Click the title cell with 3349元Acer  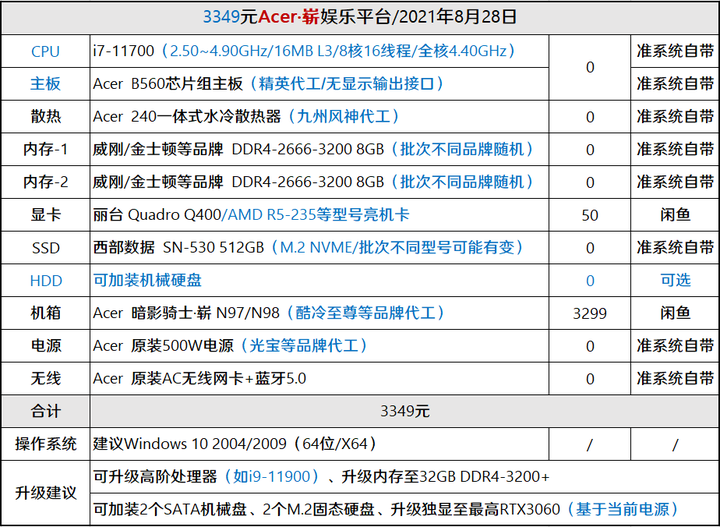tap(360, 17)
